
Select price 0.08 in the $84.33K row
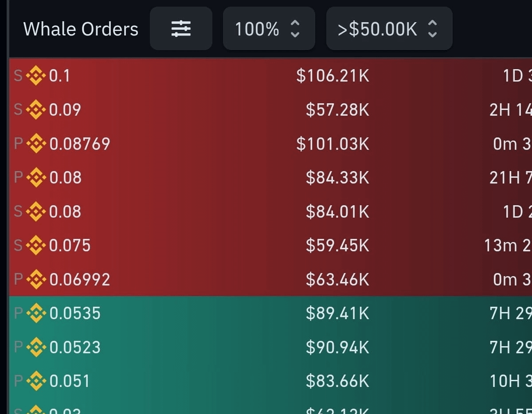point(65,178)
